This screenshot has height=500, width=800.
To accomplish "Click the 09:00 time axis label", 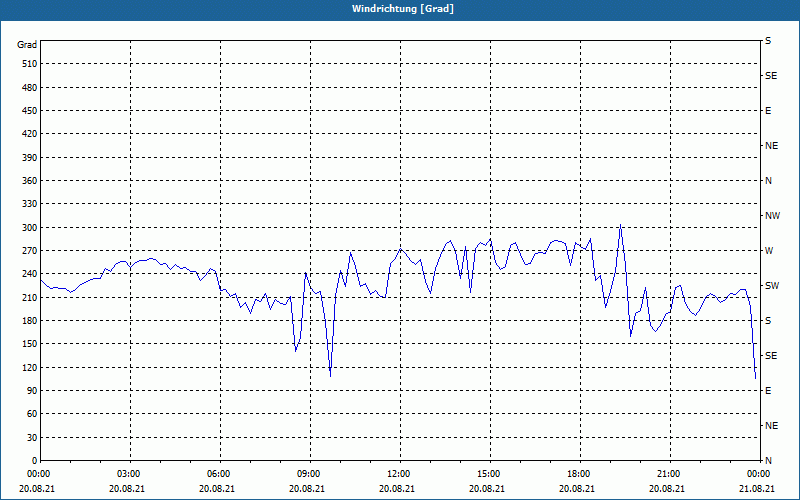I will 309,474.
